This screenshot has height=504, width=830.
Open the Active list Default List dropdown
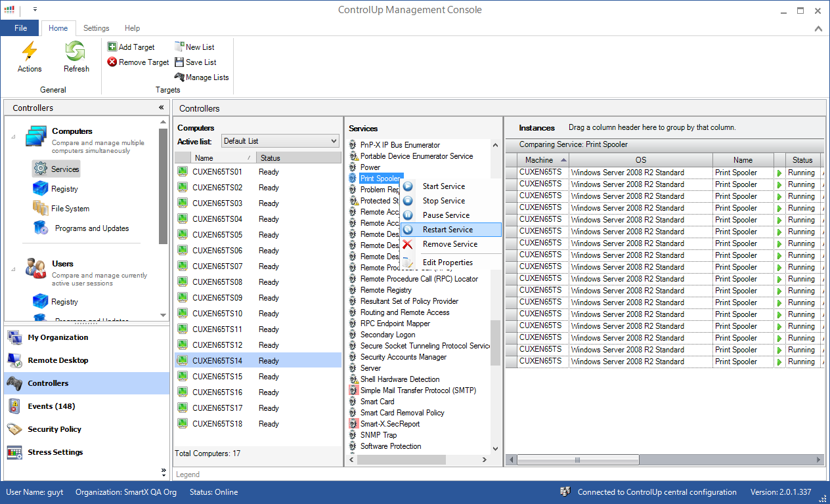(x=280, y=141)
